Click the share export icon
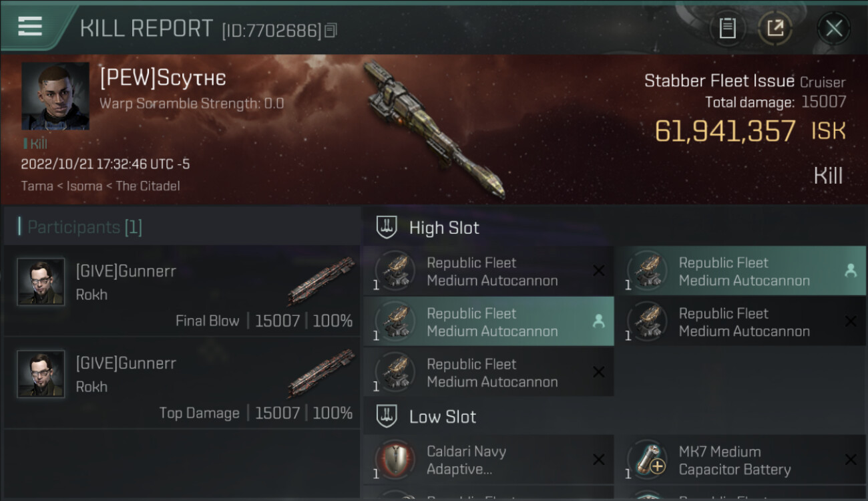 (x=775, y=29)
